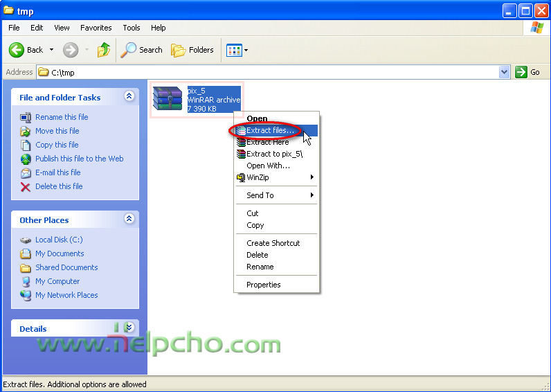Choose Cut in context menu
The width and height of the screenshot is (551, 392).
coord(276,213)
